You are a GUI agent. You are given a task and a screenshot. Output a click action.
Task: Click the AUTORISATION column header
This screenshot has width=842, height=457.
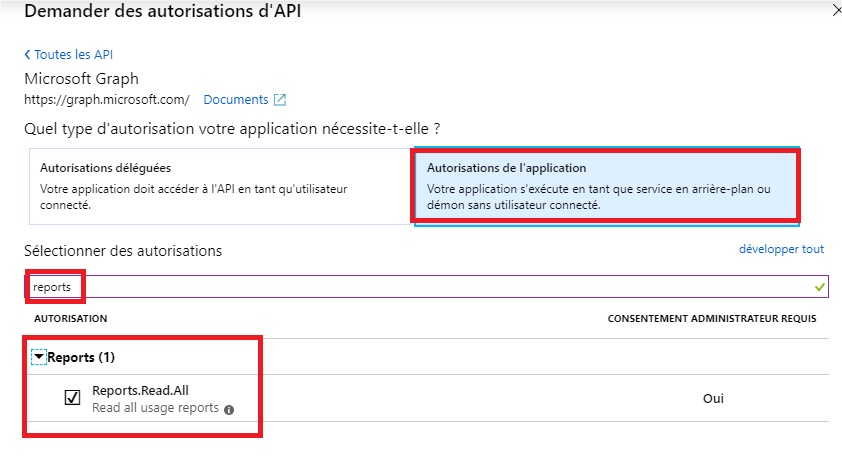coord(71,318)
